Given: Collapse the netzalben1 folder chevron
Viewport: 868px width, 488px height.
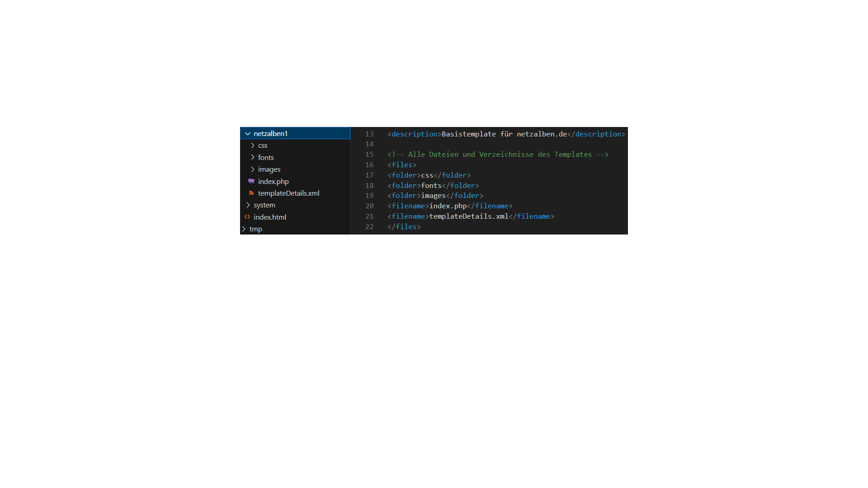Looking at the screenshot, I should pyautogui.click(x=248, y=134).
